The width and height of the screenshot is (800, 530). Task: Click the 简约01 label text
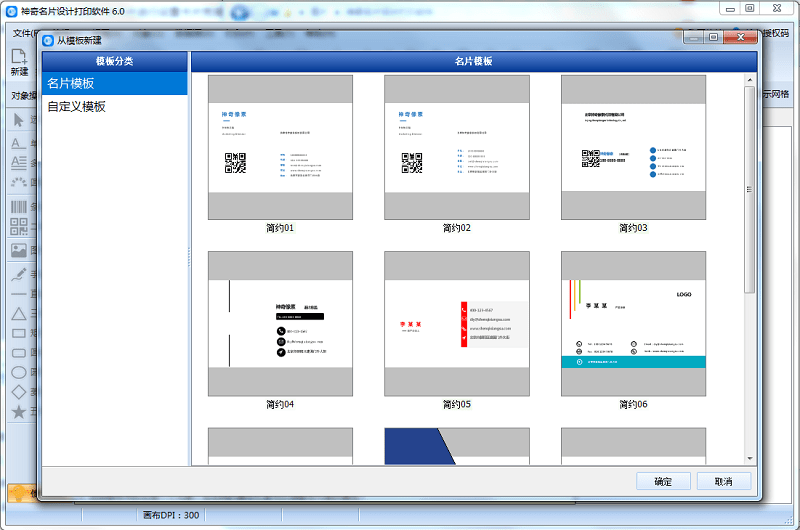click(280, 228)
